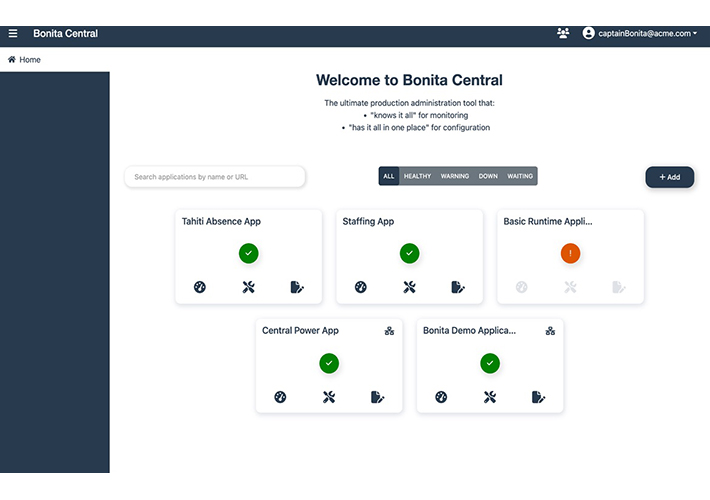
Task: Click the Bonita Central header title
Action: point(65,34)
